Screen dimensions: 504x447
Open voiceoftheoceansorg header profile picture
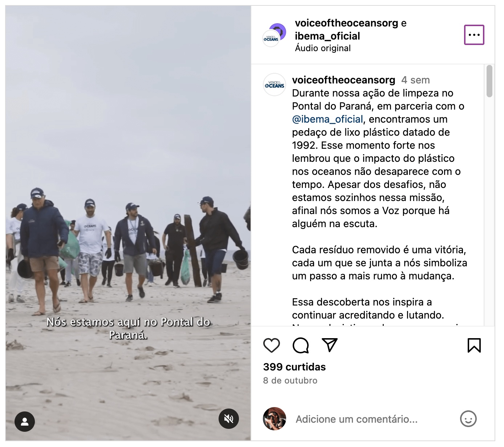coord(274,35)
